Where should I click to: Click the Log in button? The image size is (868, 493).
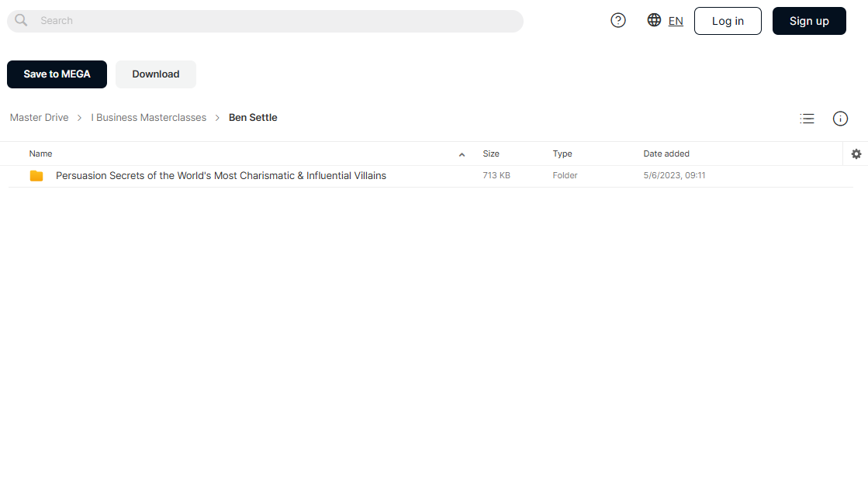728,21
